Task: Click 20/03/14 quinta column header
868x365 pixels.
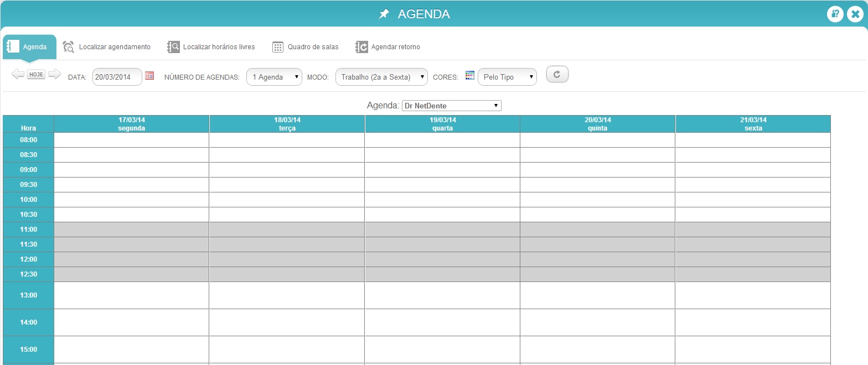Action: [x=598, y=124]
